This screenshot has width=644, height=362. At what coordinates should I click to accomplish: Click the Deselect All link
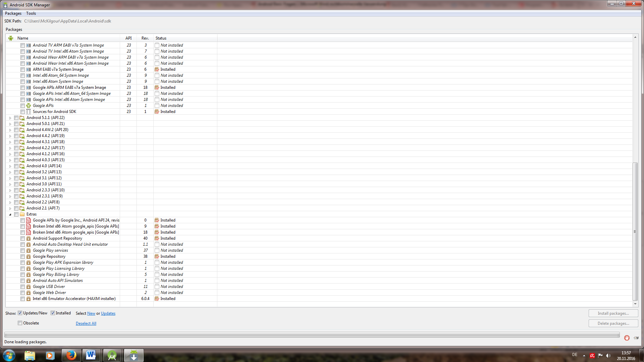click(x=86, y=323)
